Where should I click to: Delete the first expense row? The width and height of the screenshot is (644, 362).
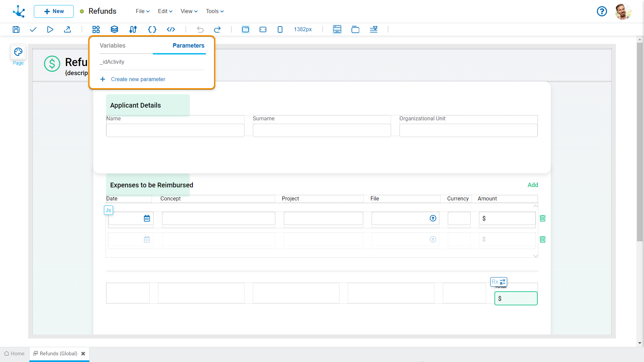click(542, 219)
